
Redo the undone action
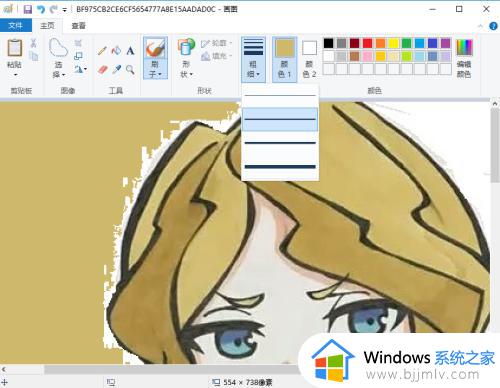coord(53,9)
